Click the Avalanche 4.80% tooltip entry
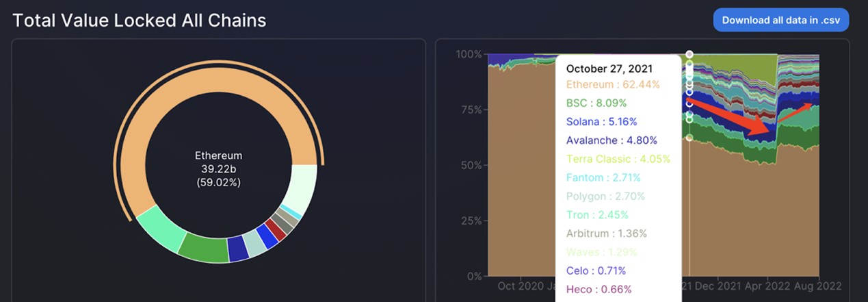This screenshot has width=868, height=302. click(x=611, y=140)
